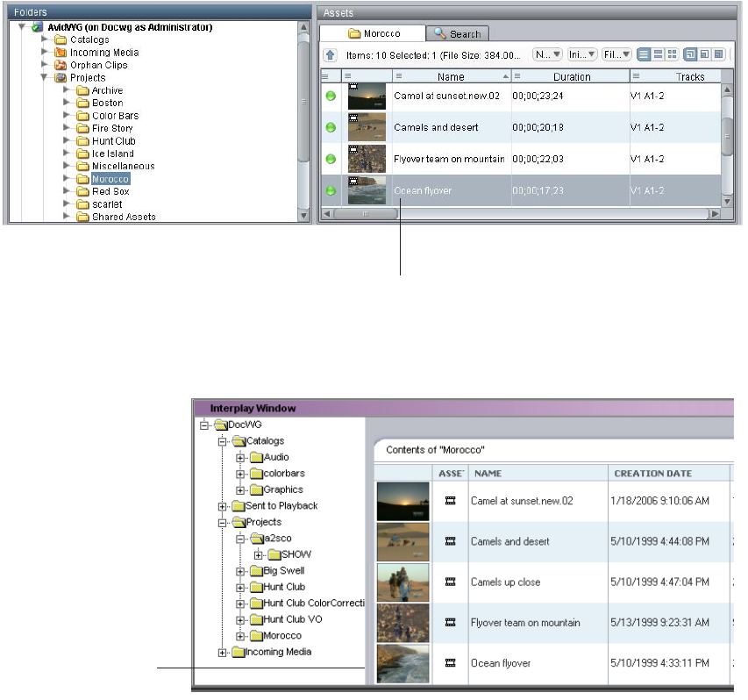Select the AvidWG database icon in the Folders pane
This screenshot has height=700, width=748.
coord(37,27)
